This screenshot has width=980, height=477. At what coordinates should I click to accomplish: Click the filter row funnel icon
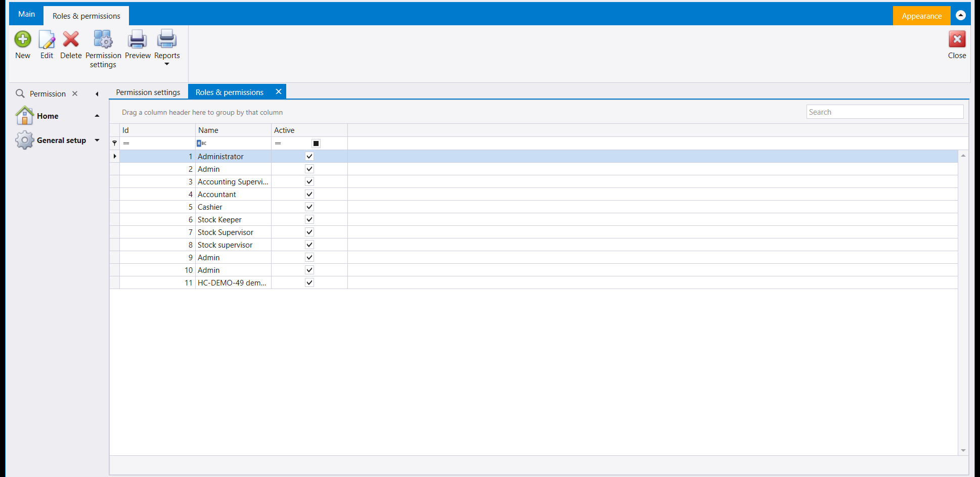click(115, 143)
